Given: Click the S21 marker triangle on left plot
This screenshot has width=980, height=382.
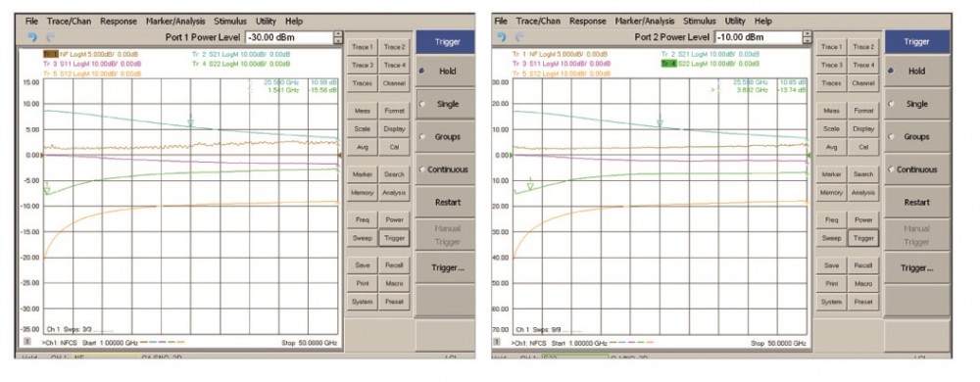Looking at the screenshot, I should [191, 123].
